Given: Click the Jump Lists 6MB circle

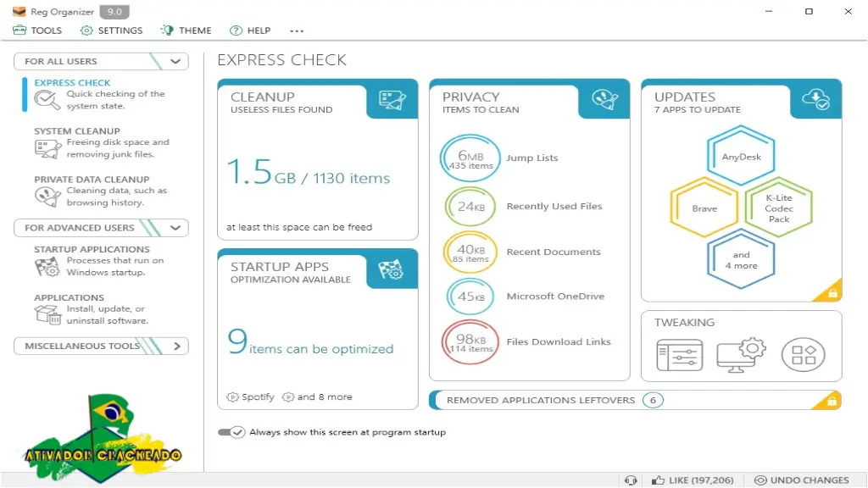Looking at the screenshot, I should [470, 158].
